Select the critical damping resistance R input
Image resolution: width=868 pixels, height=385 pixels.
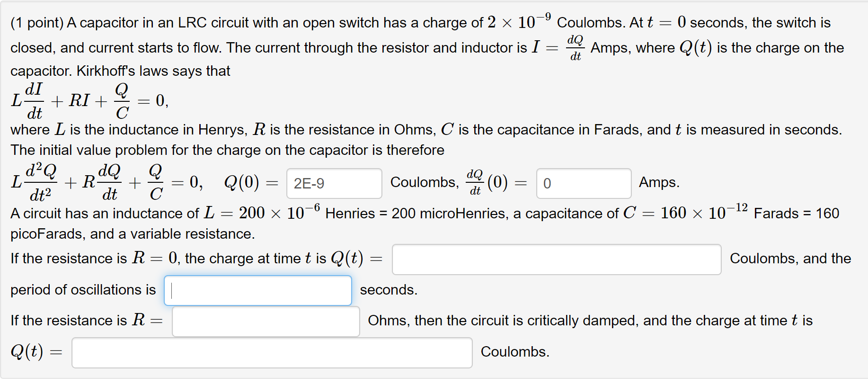265,321
